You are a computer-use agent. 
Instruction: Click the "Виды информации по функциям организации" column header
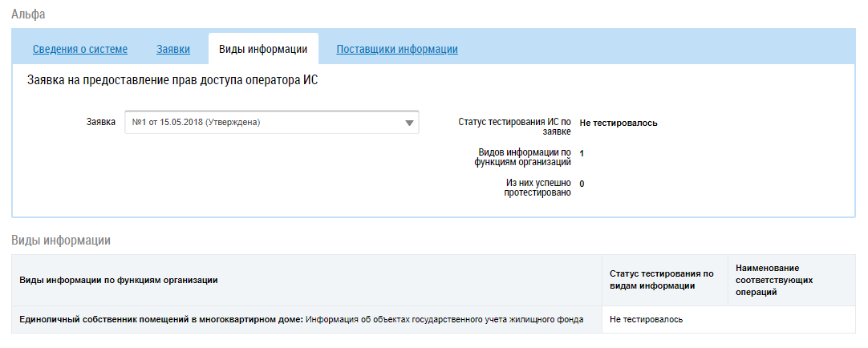tap(119, 279)
